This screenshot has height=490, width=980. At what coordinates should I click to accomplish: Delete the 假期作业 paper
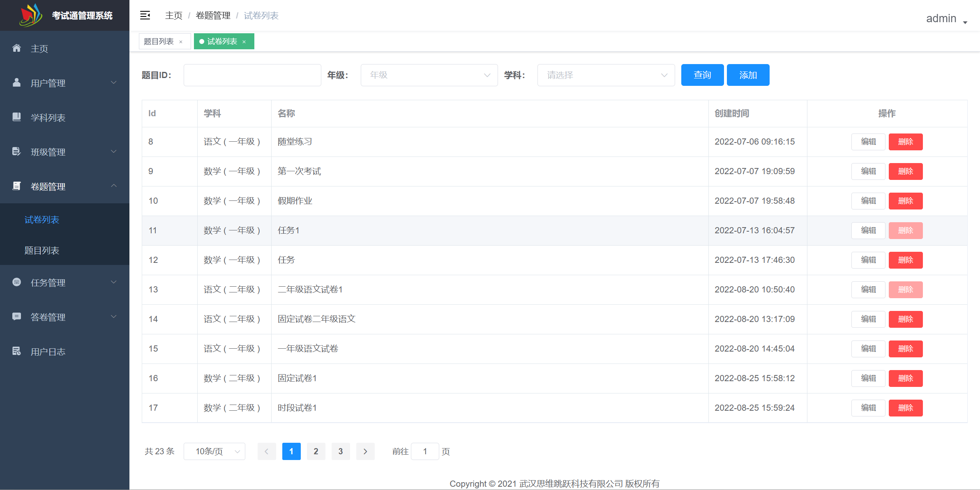coord(906,201)
